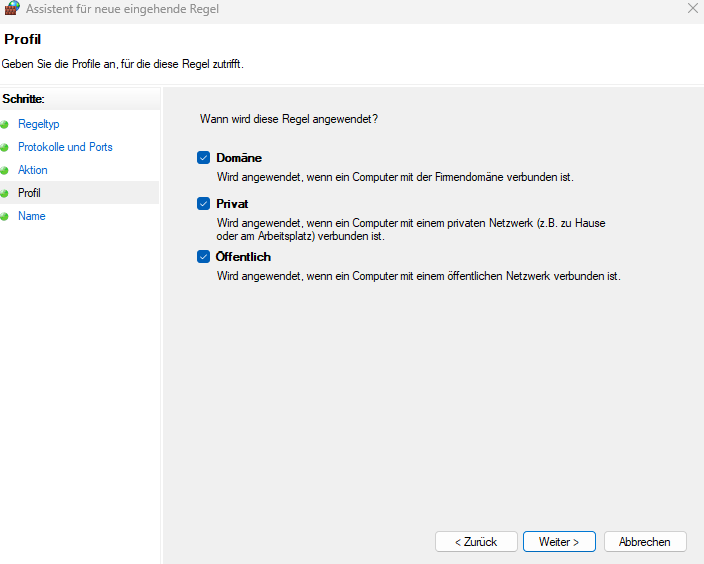Click the green bullet beside Aktion
Viewport: 704px width, 564px height.
(x=5, y=170)
